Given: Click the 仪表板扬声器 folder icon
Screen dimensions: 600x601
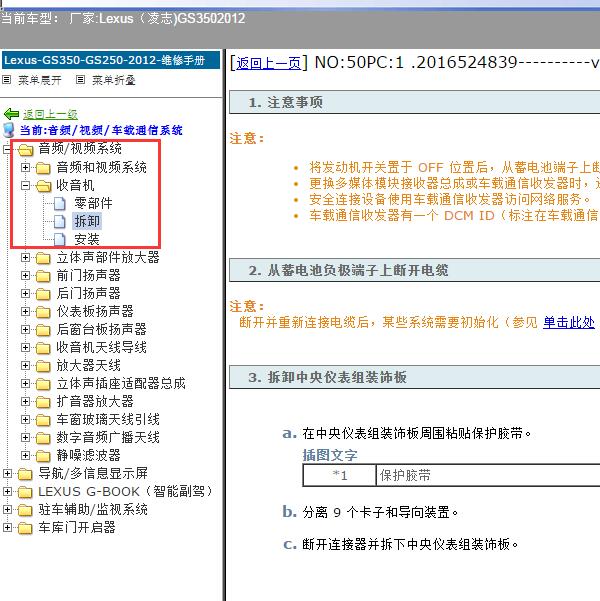Looking at the screenshot, I should click(43, 312).
